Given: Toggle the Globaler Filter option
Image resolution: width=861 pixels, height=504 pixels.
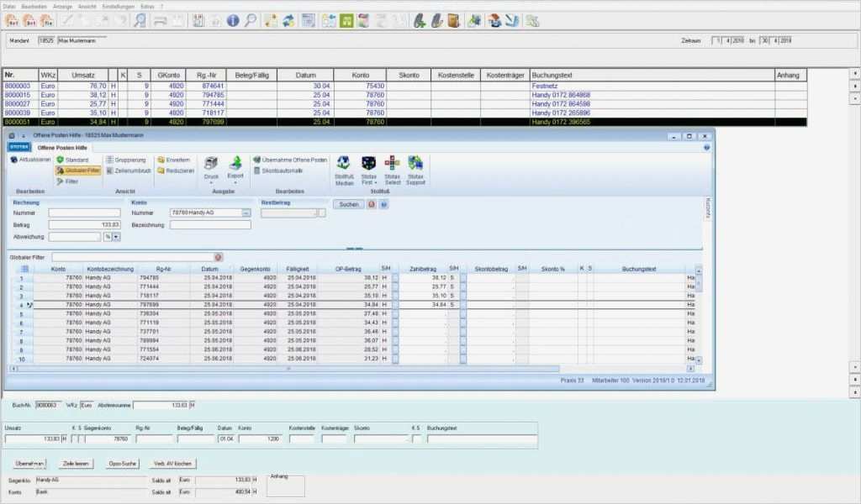Looking at the screenshot, I should pos(78,171).
